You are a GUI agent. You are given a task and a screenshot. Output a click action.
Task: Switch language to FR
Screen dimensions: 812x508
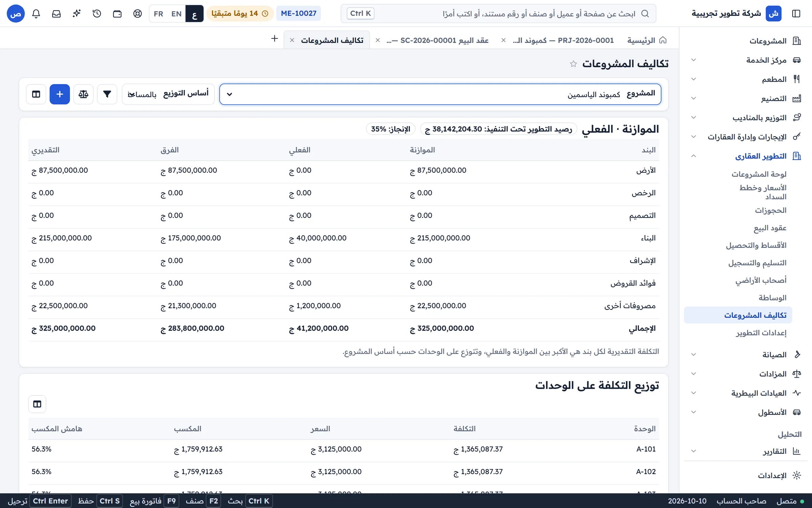[x=158, y=14]
